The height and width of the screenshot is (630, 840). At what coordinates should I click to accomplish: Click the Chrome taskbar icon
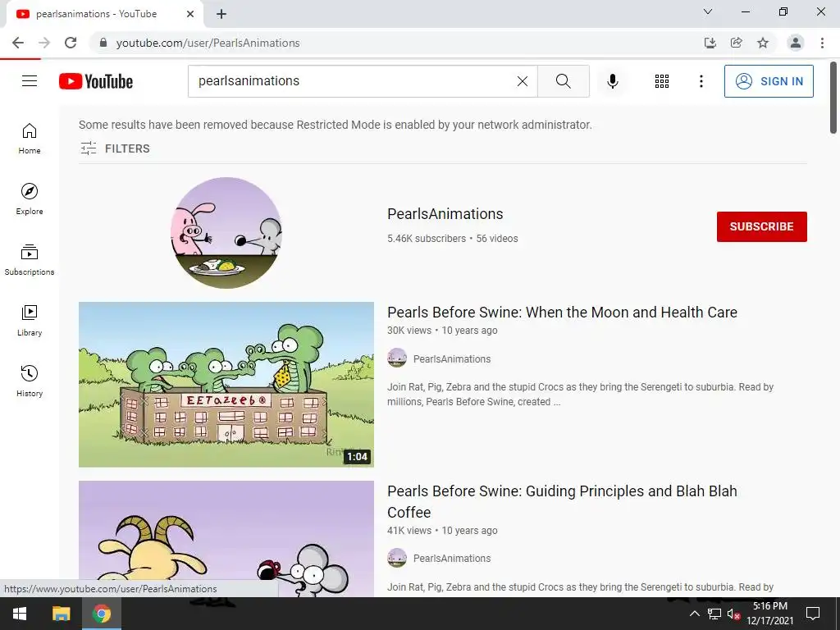coord(102,614)
